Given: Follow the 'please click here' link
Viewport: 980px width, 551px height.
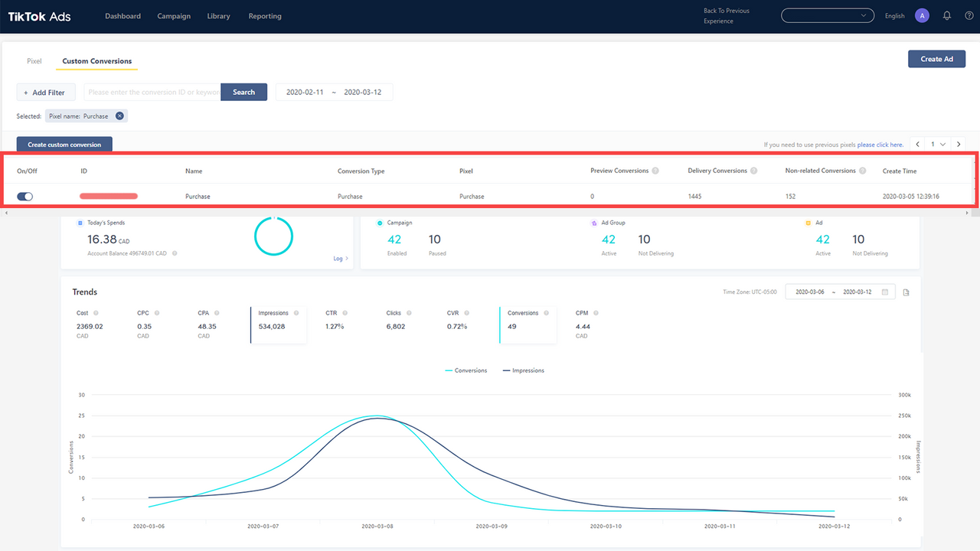Looking at the screenshot, I should (x=879, y=144).
